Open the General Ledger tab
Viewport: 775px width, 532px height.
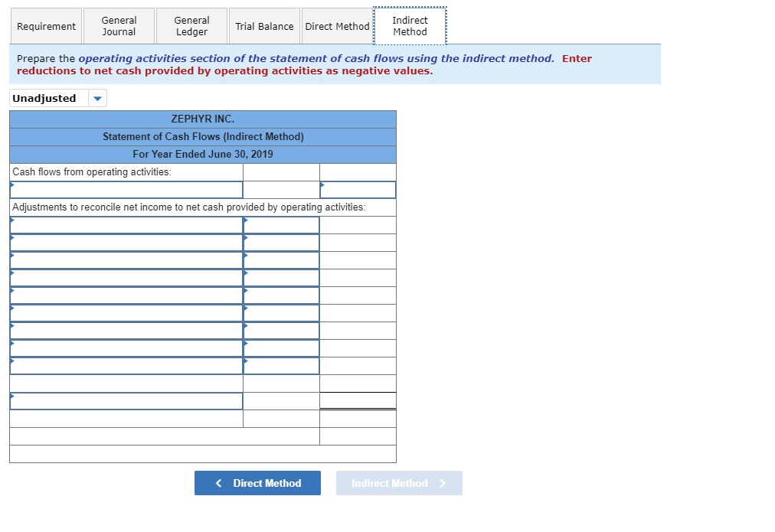click(x=191, y=25)
